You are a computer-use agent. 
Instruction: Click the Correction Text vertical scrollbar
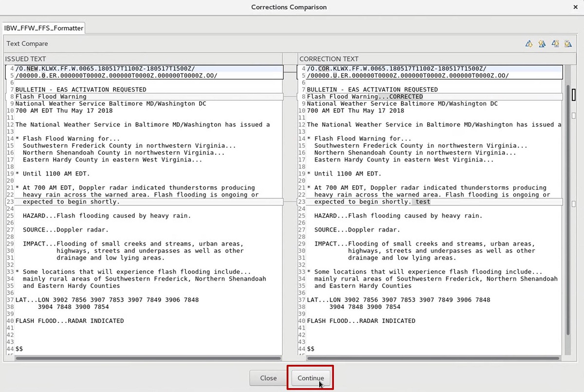pyautogui.click(x=567, y=209)
